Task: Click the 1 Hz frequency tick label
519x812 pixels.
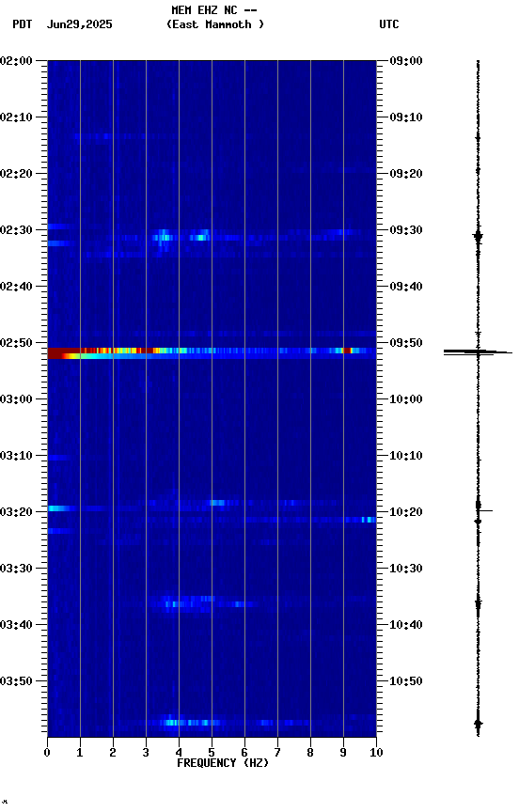Action: click(80, 753)
